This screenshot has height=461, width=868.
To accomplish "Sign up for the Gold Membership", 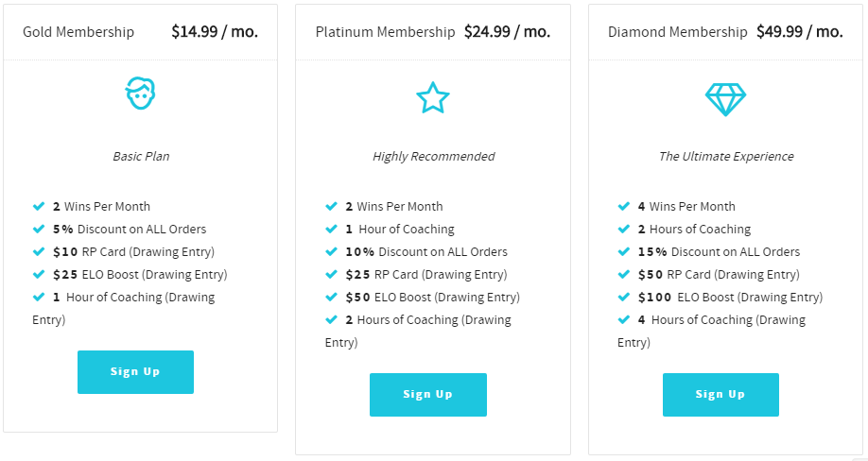I will coord(135,372).
